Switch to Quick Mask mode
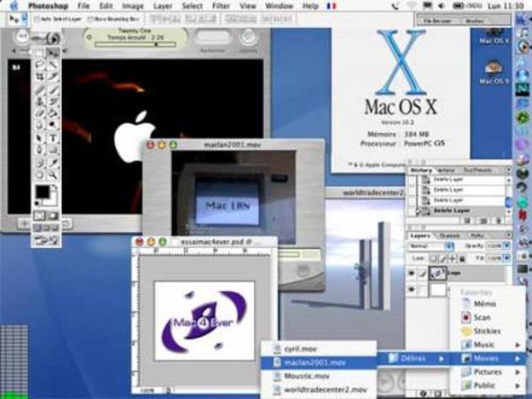This screenshot has height=399, width=532. (53, 215)
